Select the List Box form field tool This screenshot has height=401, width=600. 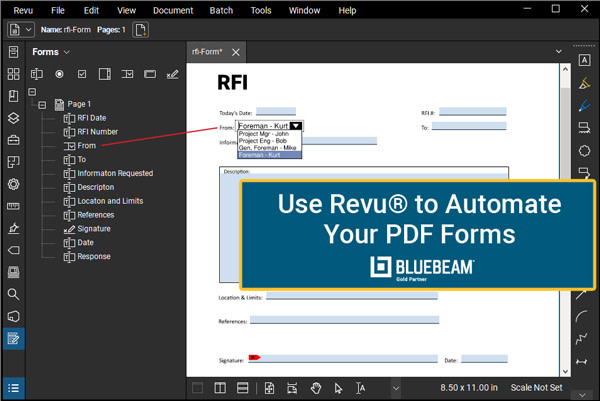pos(104,74)
